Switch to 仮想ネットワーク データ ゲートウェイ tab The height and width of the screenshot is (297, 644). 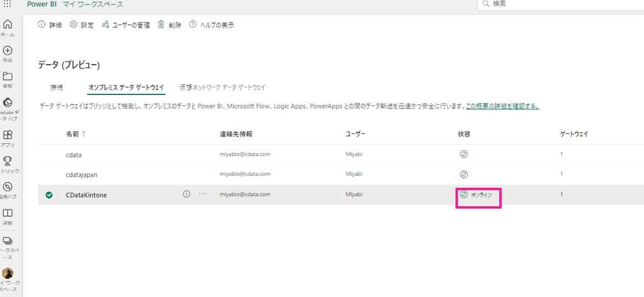pos(222,87)
